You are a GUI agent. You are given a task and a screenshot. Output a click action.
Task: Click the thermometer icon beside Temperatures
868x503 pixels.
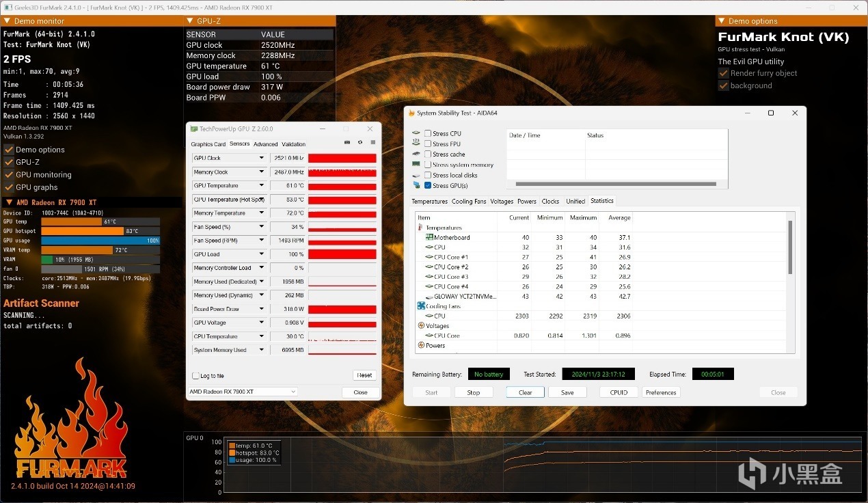click(420, 228)
